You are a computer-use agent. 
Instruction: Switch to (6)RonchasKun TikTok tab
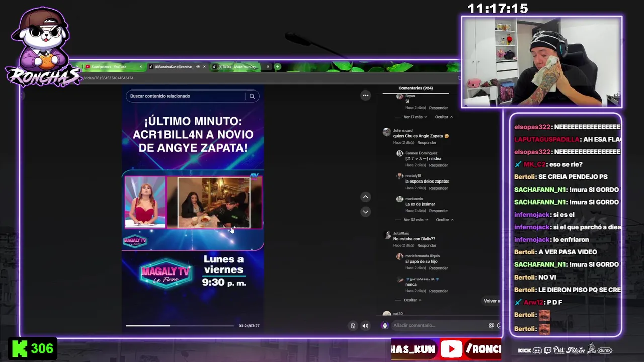[x=173, y=67]
